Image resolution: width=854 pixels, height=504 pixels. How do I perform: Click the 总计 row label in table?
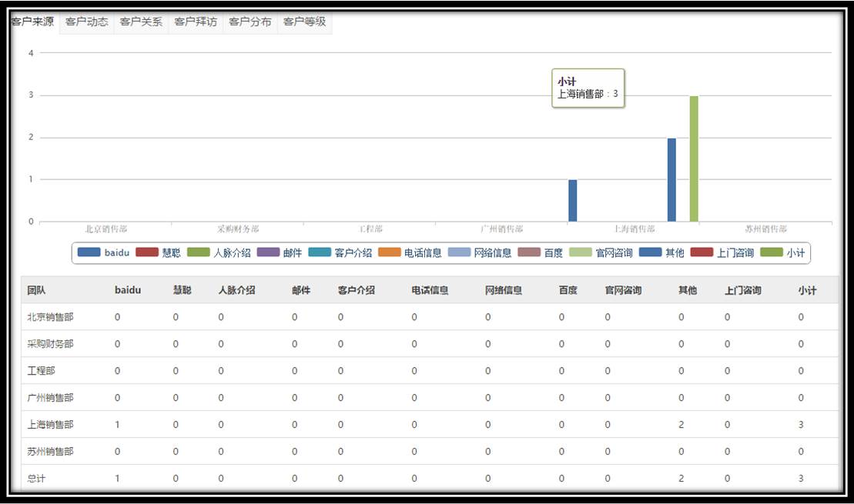click(37, 479)
